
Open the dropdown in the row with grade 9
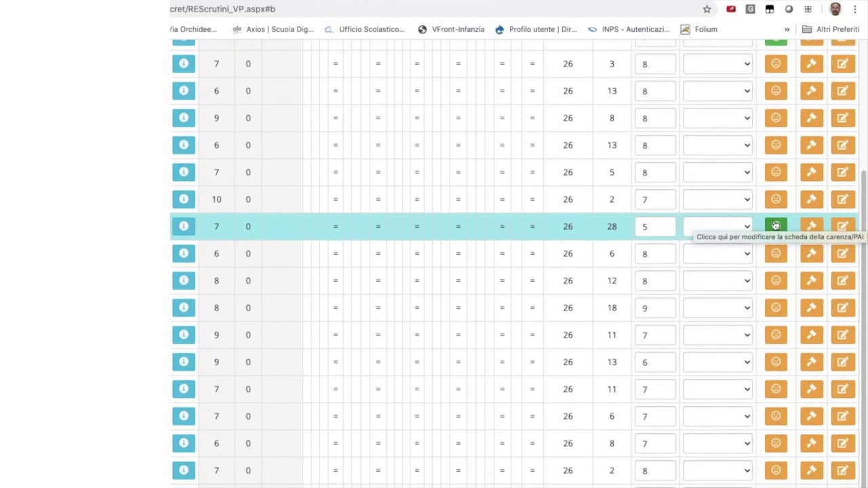pyautogui.click(x=717, y=308)
